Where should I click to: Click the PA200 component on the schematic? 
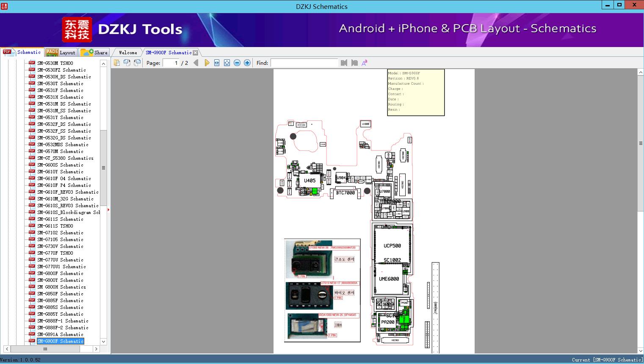388,322
